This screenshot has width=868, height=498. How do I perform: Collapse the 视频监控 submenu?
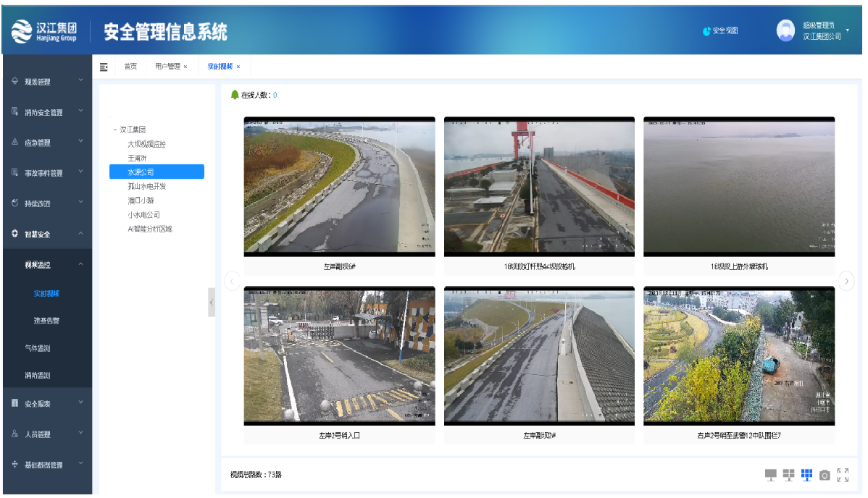click(x=80, y=265)
